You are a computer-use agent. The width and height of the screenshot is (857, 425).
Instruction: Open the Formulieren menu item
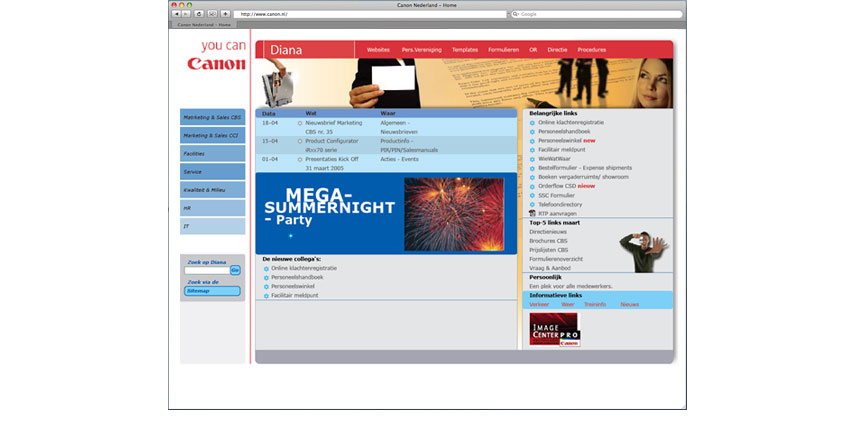pyautogui.click(x=503, y=50)
